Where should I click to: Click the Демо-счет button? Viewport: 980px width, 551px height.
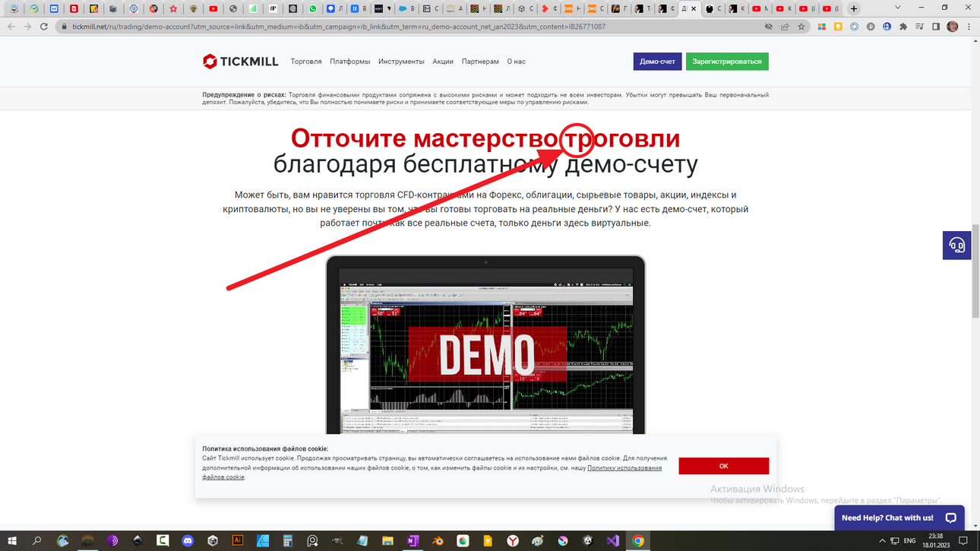point(657,62)
